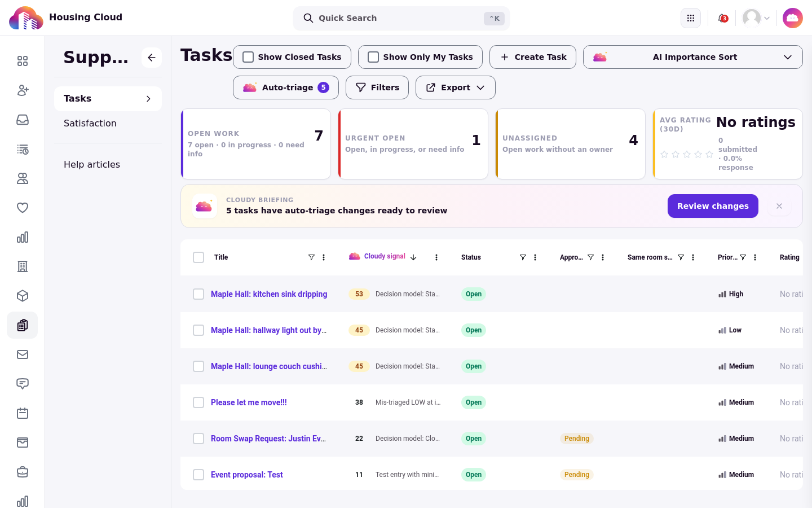
Task: Collapse the Support panel with the back arrow
Action: point(152,58)
